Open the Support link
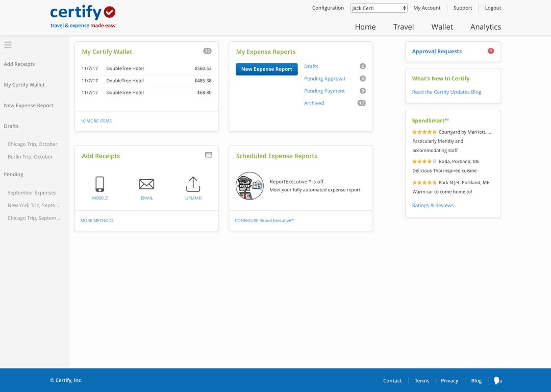Viewport: 551px width, 392px height. pos(462,8)
